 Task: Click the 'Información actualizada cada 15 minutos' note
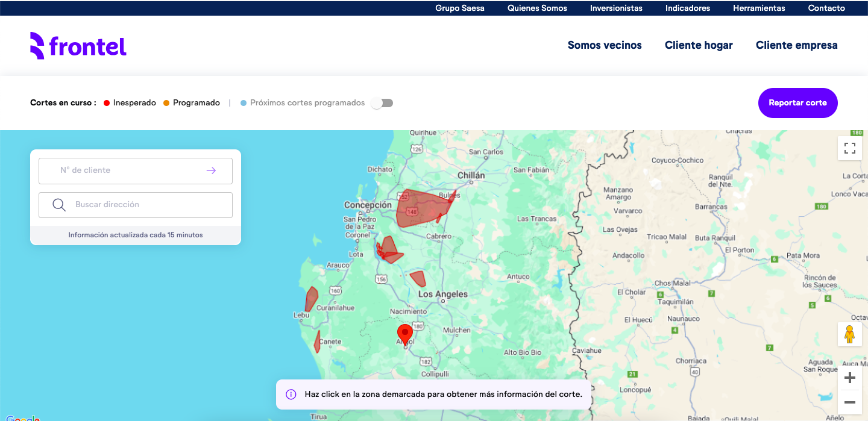pos(136,235)
